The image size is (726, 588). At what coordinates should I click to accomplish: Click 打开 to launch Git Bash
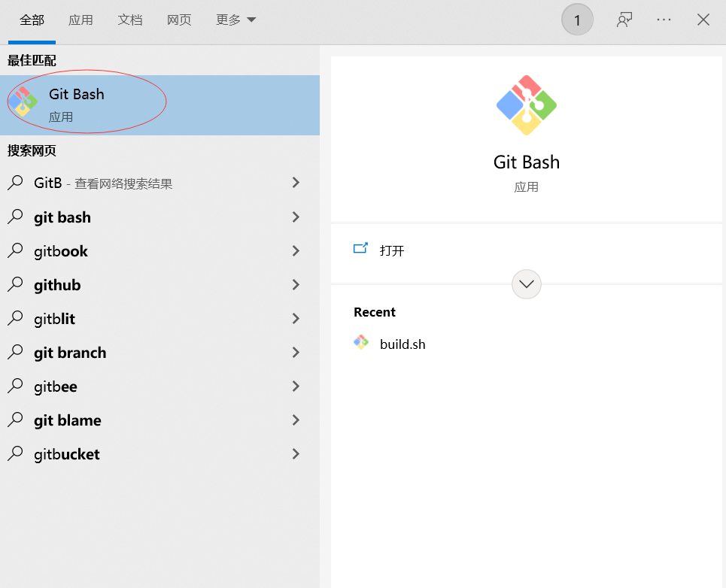(392, 250)
